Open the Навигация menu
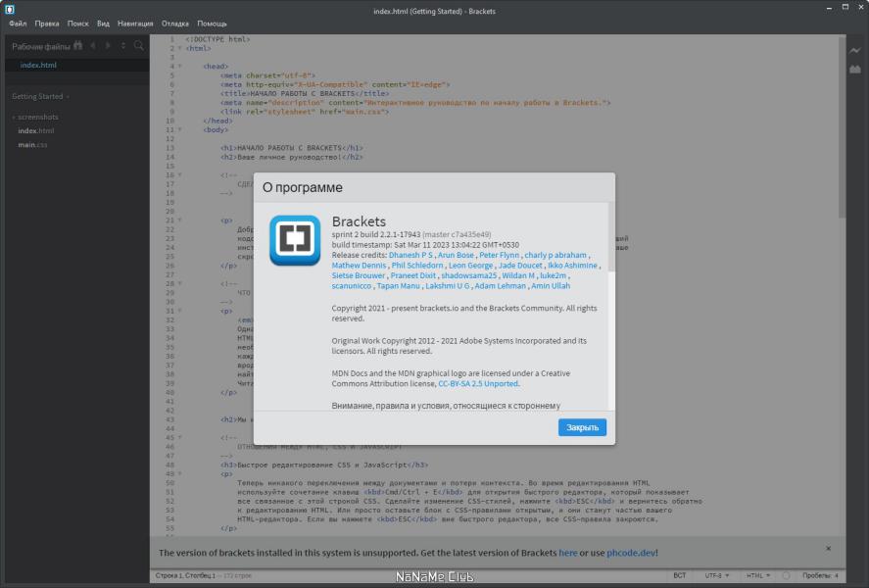Viewport: 869px width, 588px height. pos(135,24)
